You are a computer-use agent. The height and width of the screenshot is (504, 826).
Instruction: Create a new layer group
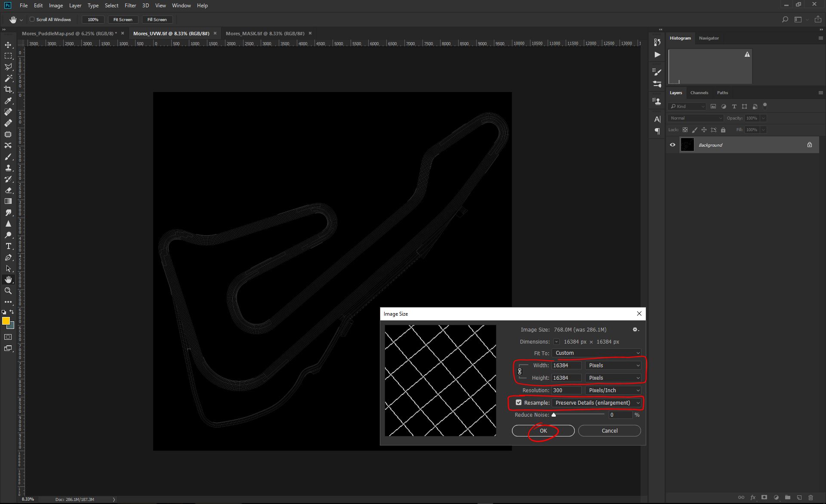[x=787, y=498]
